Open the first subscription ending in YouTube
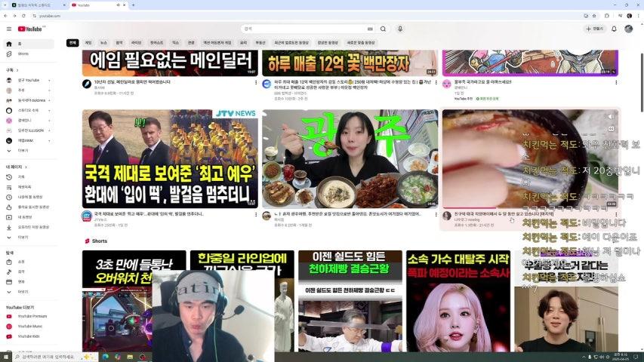Image resolution: width=644 pixels, height=362 pixels. [x=29, y=81]
